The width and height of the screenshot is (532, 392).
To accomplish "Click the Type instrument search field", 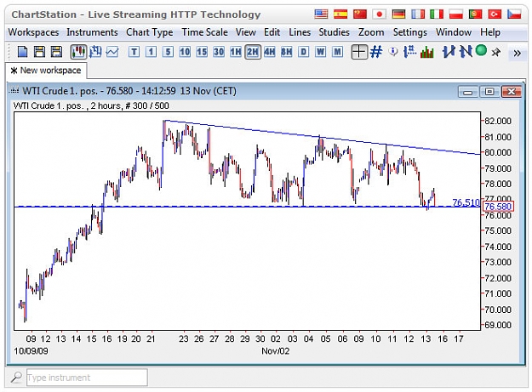I will 87,378.
